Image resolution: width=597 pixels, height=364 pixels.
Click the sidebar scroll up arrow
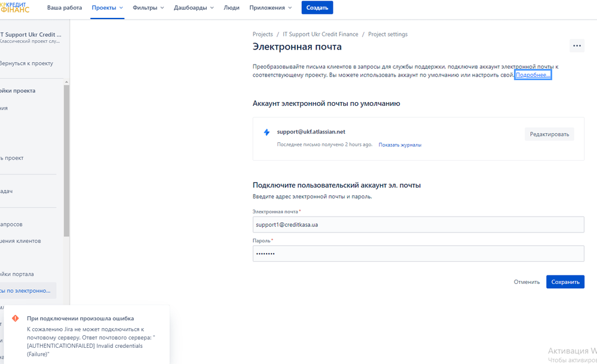66,82
